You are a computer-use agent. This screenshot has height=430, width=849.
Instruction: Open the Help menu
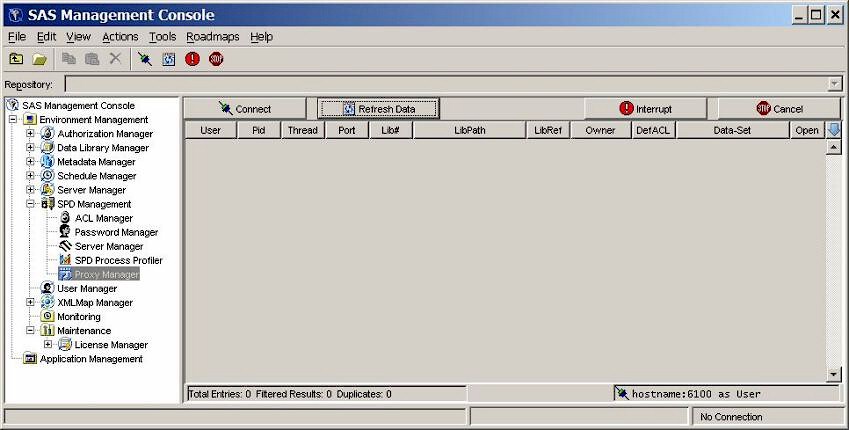click(x=261, y=37)
